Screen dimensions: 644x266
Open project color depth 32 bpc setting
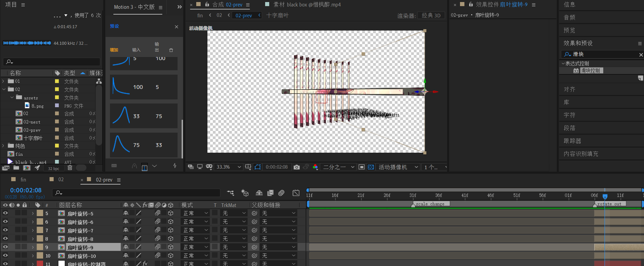[54, 168]
